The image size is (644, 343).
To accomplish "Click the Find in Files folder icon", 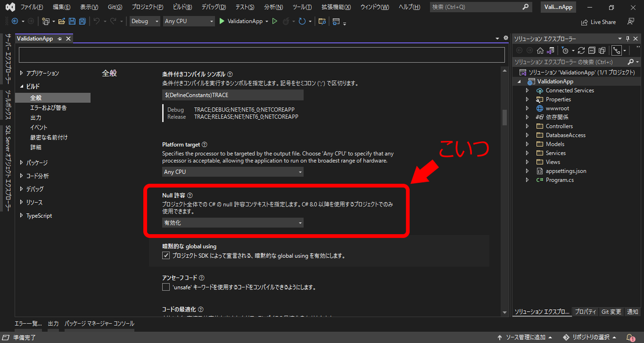I will point(322,21).
